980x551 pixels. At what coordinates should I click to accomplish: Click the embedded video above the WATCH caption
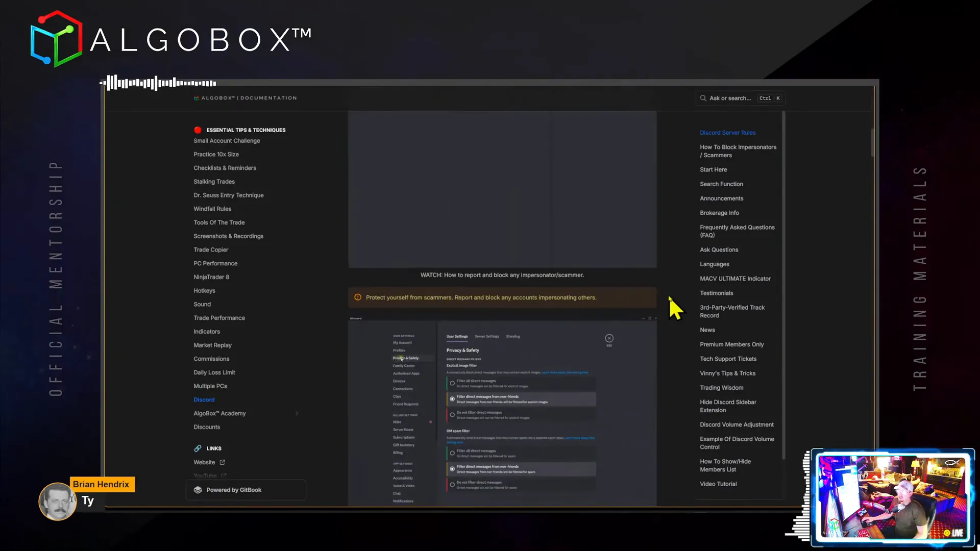(x=502, y=189)
